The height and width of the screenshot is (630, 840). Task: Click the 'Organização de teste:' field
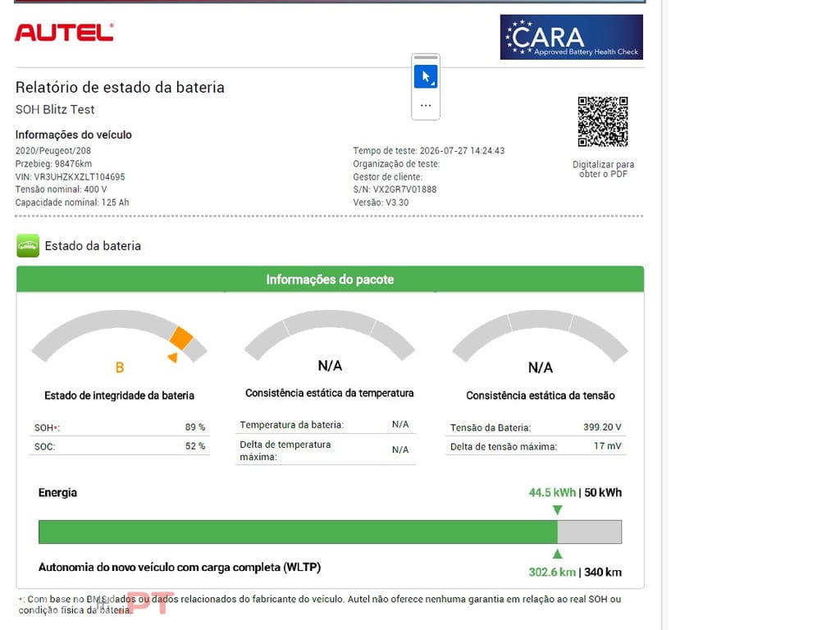[396, 163]
